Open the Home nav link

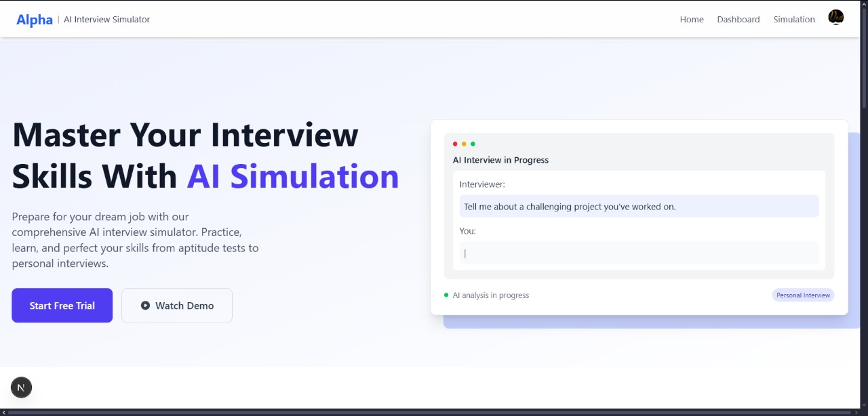click(x=692, y=20)
